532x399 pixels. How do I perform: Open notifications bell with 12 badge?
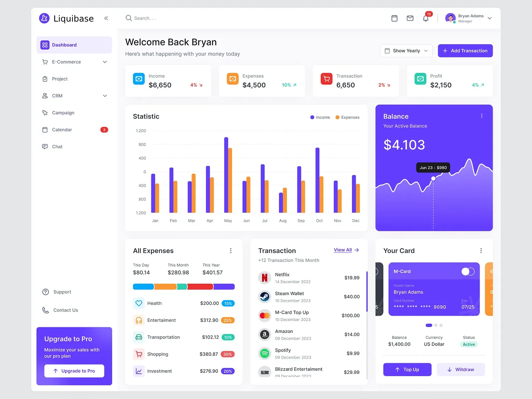tap(426, 18)
